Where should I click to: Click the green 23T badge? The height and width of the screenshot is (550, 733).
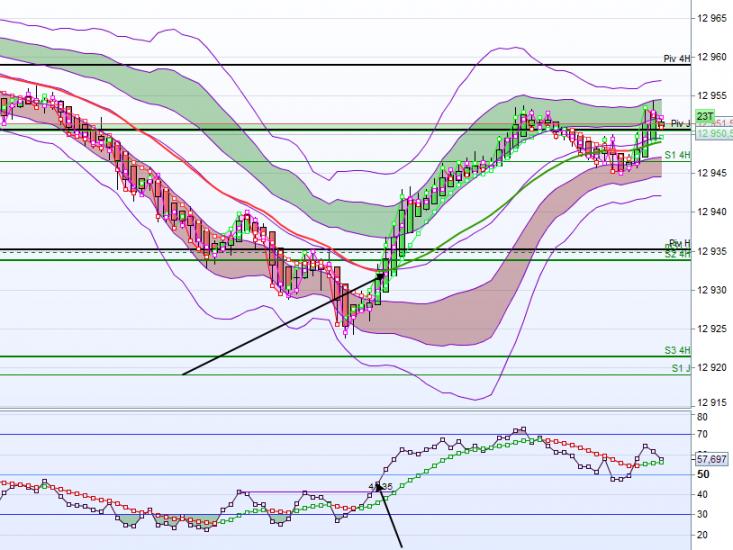(704, 116)
